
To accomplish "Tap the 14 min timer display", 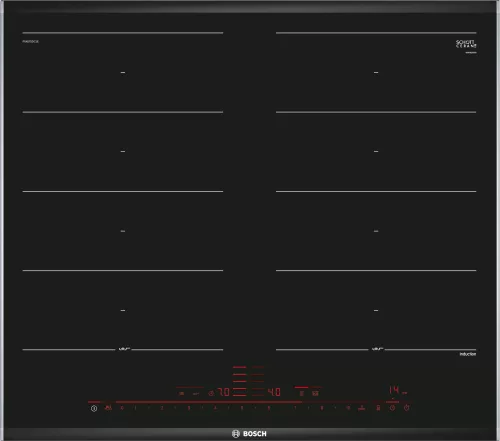I will tap(398, 390).
